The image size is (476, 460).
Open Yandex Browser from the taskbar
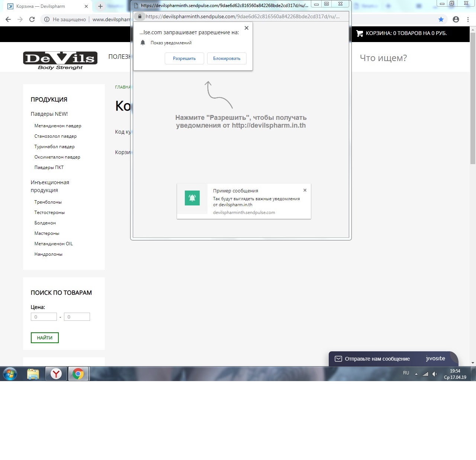56,374
